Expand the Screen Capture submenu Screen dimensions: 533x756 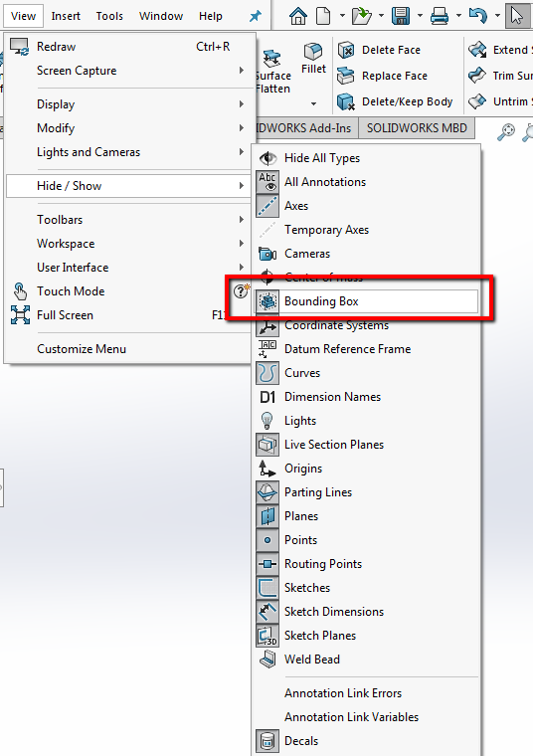coord(128,71)
